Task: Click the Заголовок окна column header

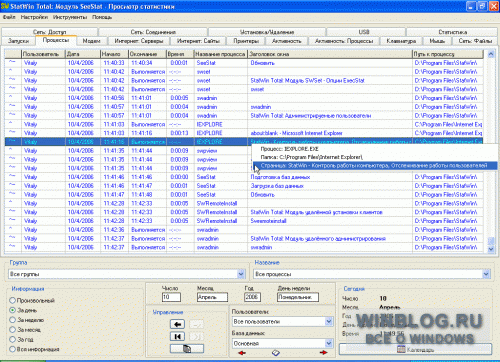Action: click(330, 54)
